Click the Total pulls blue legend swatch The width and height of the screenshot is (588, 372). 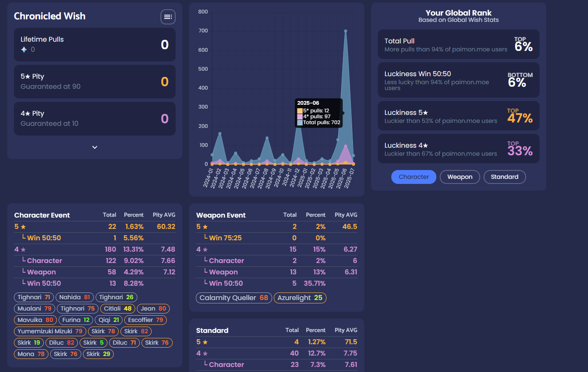coord(300,122)
